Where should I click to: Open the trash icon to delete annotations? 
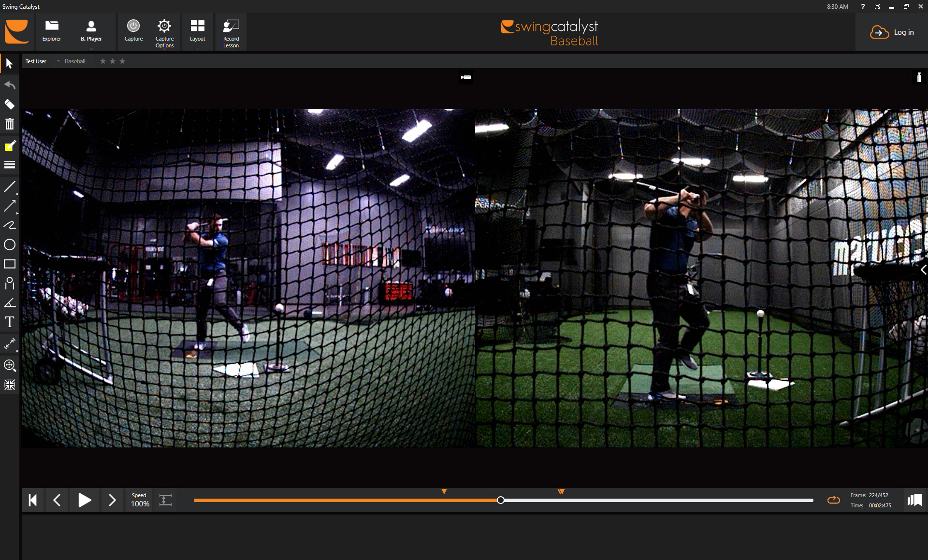[x=10, y=124]
